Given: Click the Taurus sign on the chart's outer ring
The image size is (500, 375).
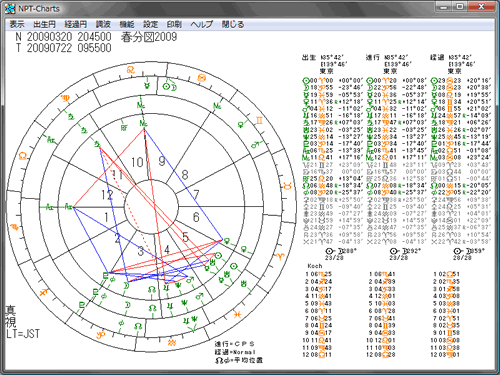Looking at the screenshot, I should (288, 186).
